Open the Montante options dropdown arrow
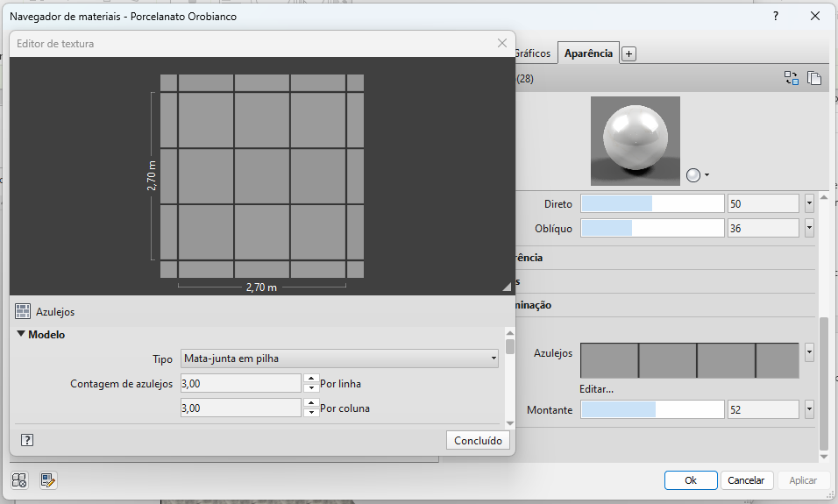The image size is (838, 504). tap(809, 410)
